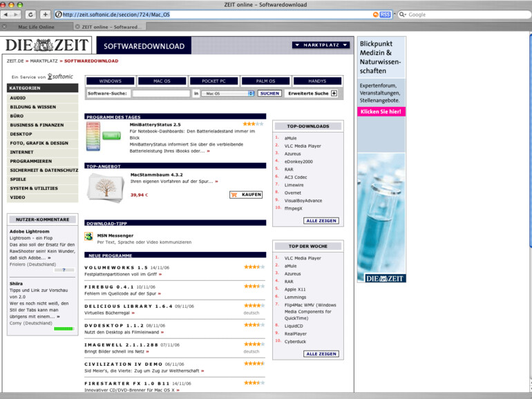This screenshot has height=399, width=532.
Task: Click the Marktplatz breadcrumb link
Action: pyautogui.click(x=44, y=61)
